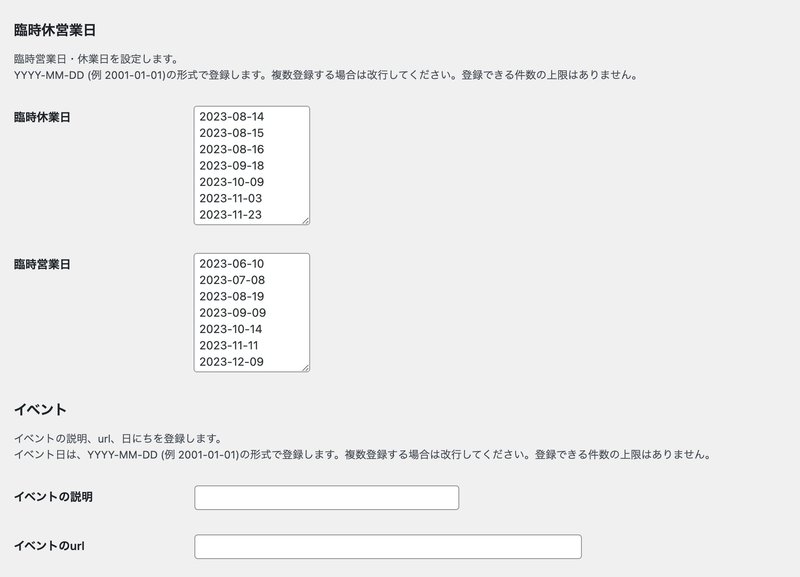Click the イベントのurl field label
This screenshot has height=577, width=800.
(x=49, y=545)
